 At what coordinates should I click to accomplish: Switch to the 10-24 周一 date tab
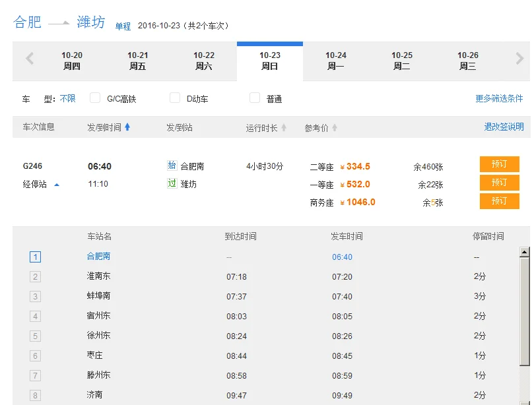[x=336, y=59]
